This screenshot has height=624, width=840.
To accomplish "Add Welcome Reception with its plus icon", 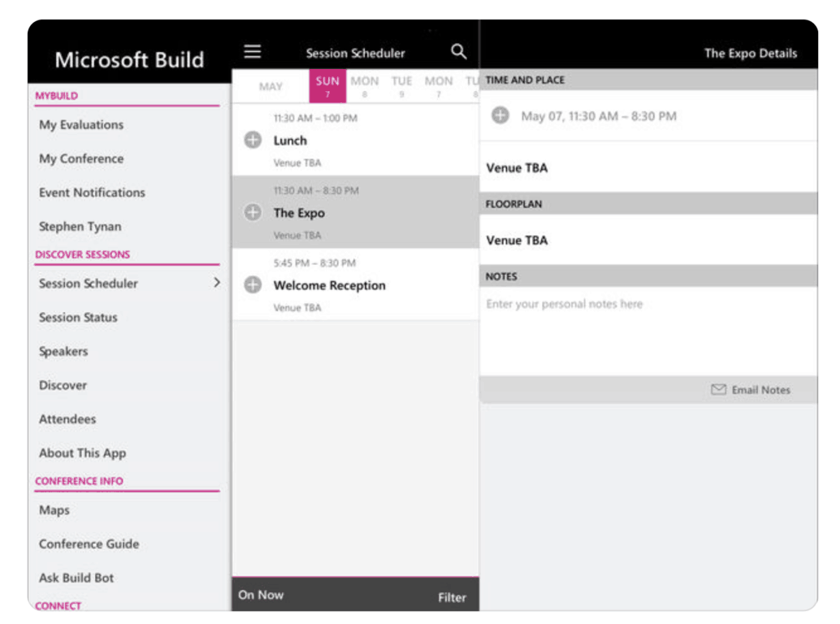I will [253, 285].
